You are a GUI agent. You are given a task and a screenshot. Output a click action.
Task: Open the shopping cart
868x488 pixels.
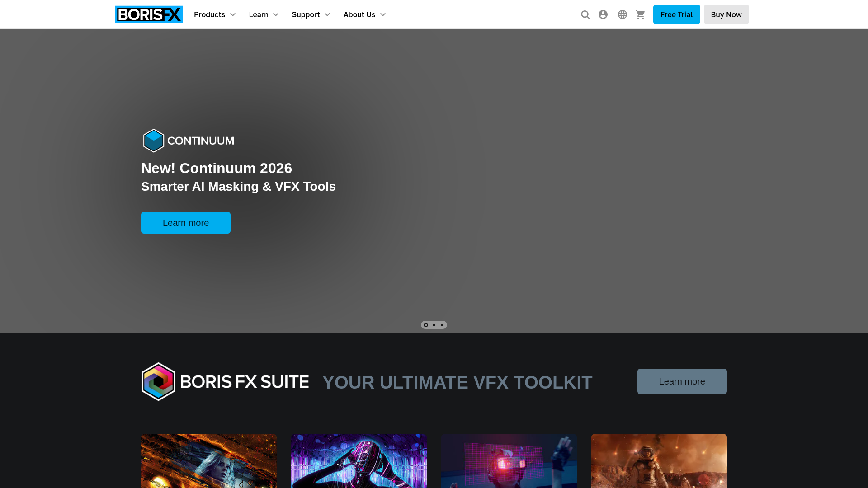[640, 14]
